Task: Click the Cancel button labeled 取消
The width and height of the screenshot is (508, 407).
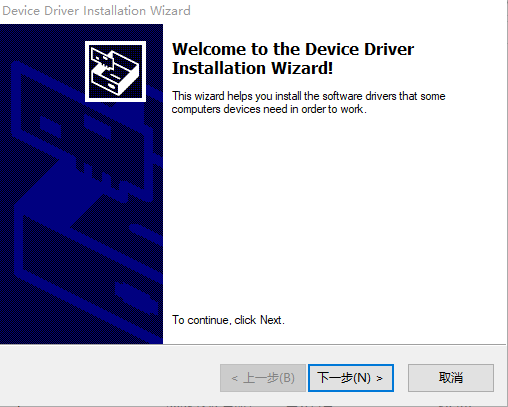Action: [451, 378]
